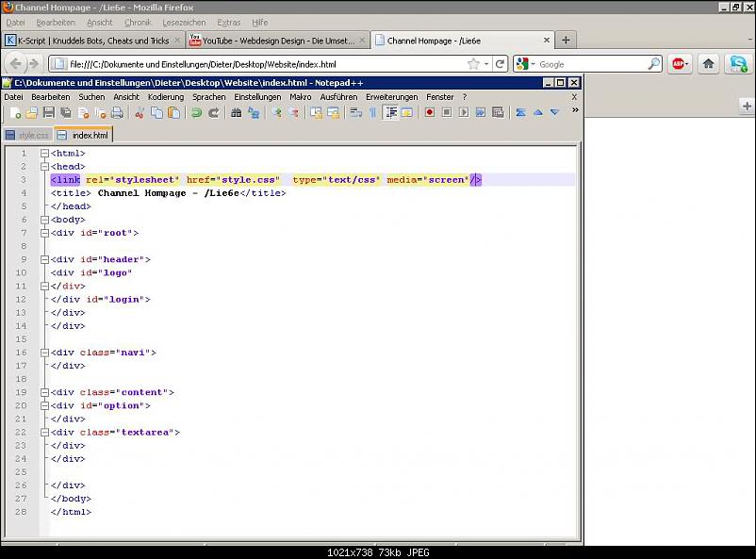
Task: Run macro multiple times icon
Action: click(481, 112)
